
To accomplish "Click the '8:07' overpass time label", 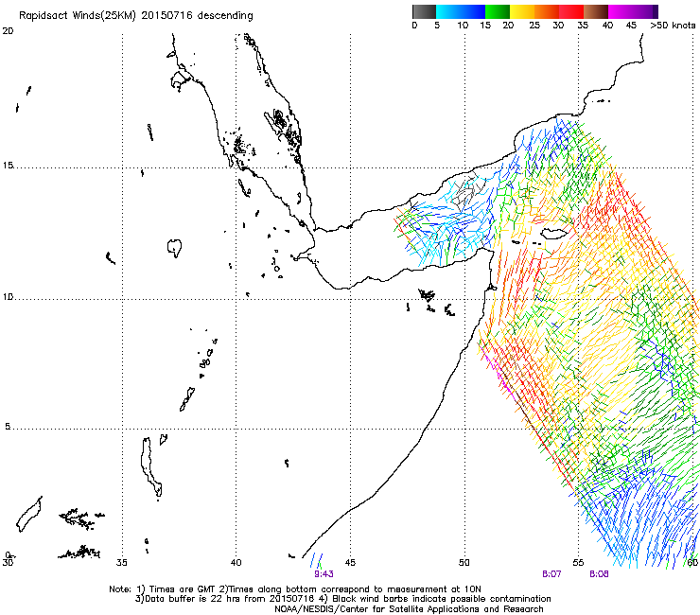I will (x=551, y=574).
